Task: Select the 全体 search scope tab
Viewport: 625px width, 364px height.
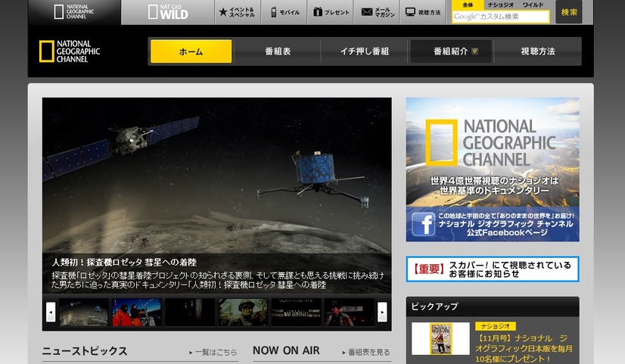Action: tap(468, 5)
